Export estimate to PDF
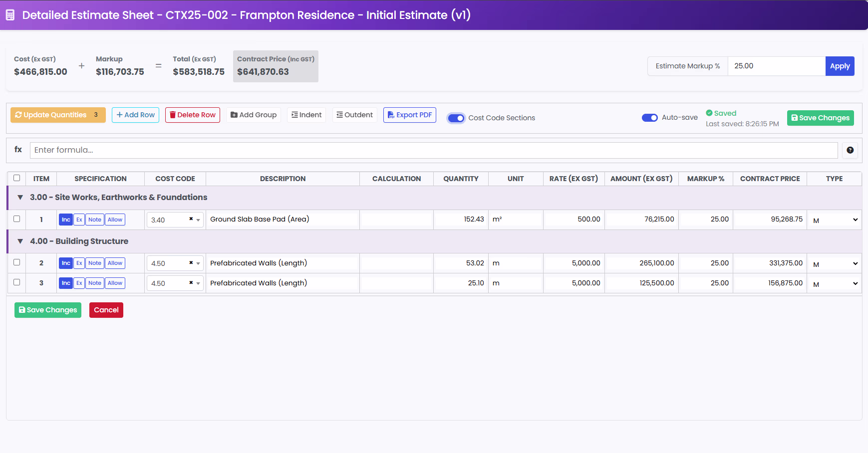The height and width of the screenshot is (453, 868). point(410,115)
